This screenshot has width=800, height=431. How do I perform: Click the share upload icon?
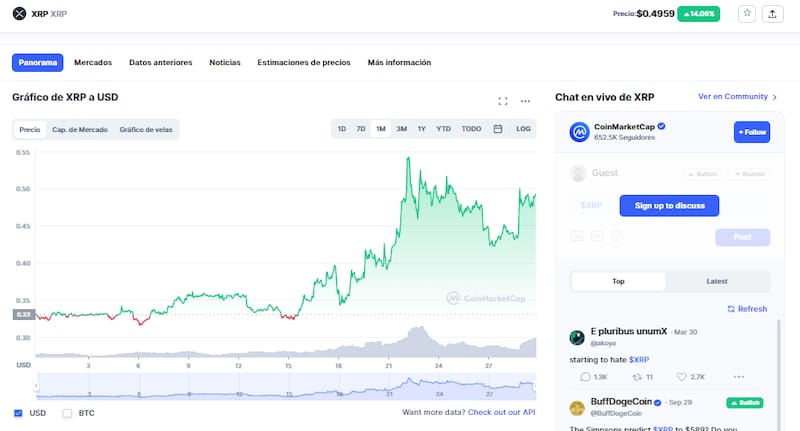pos(772,14)
